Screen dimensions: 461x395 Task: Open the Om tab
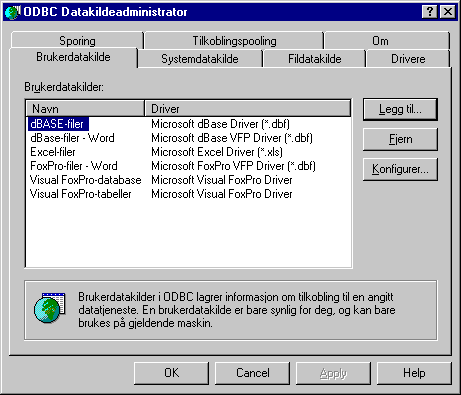coord(387,41)
